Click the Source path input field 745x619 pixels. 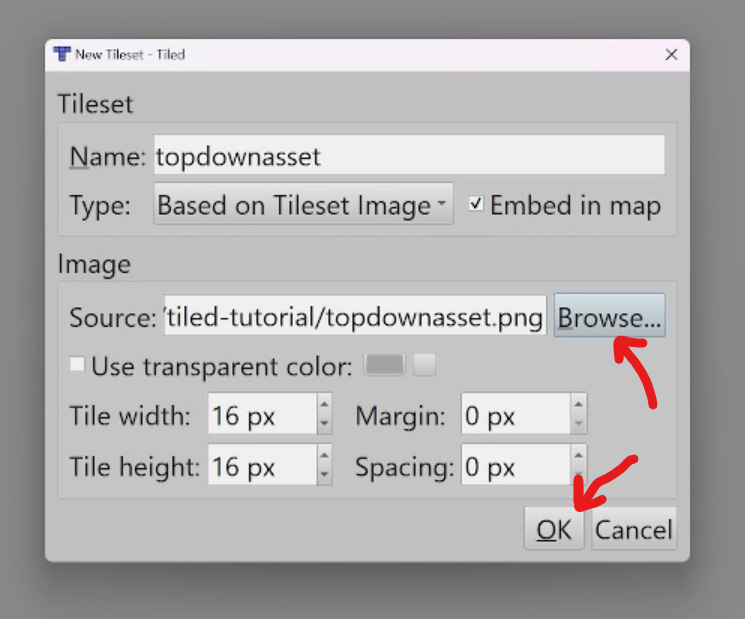tap(355, 316)
